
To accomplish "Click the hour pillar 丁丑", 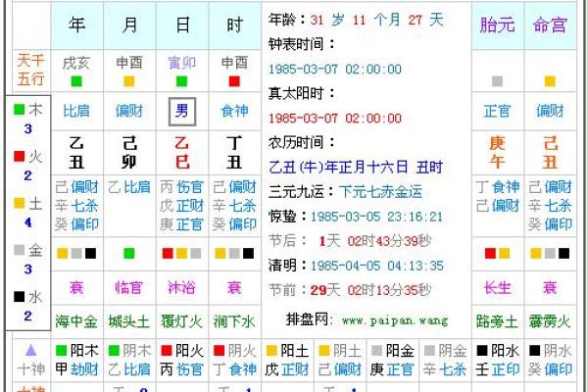I will tap(235, 153).
